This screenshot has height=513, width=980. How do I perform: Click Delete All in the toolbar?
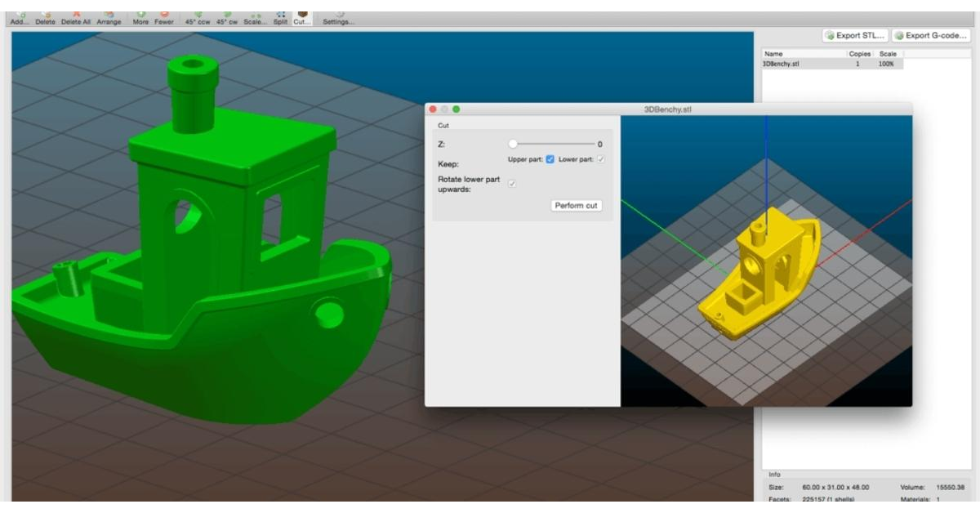pyautogui.click(x=77, y=19)
